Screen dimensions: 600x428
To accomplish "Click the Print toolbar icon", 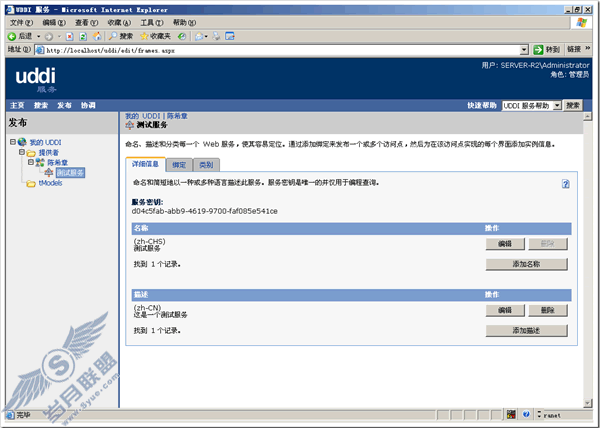I will 217,36.
